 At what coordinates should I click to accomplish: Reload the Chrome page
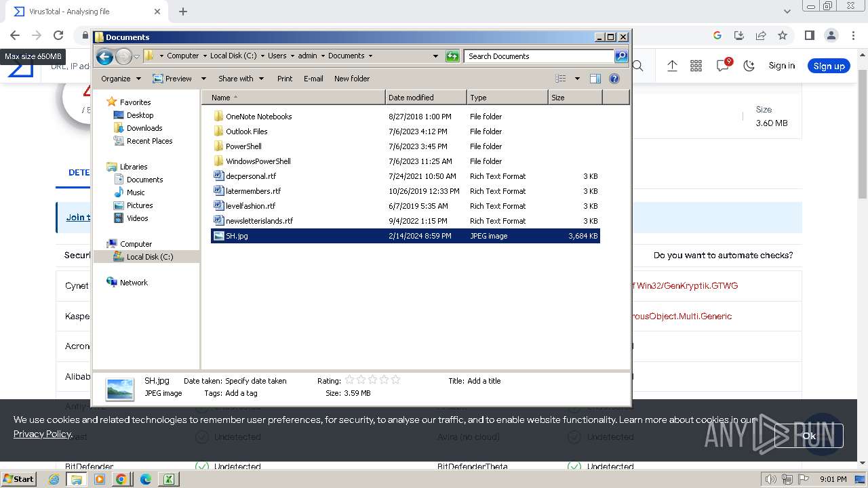point(58,35)
